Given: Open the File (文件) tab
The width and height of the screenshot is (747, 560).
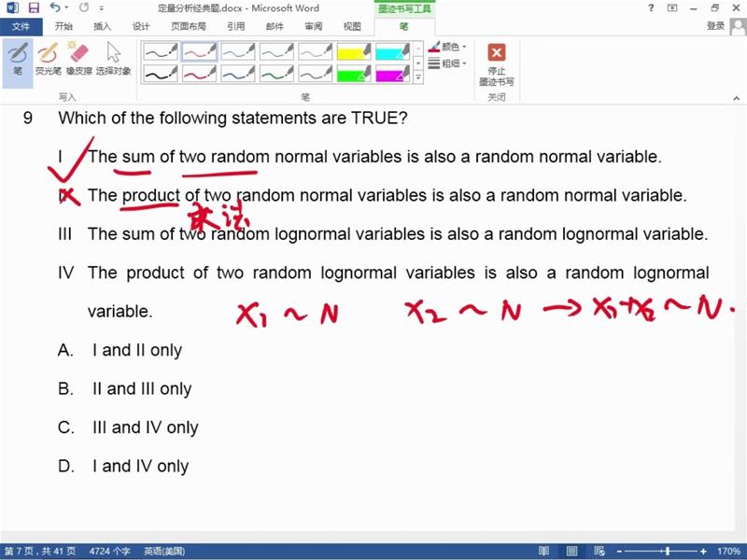Looking at the screenshot, I should [x=21, y=27].
